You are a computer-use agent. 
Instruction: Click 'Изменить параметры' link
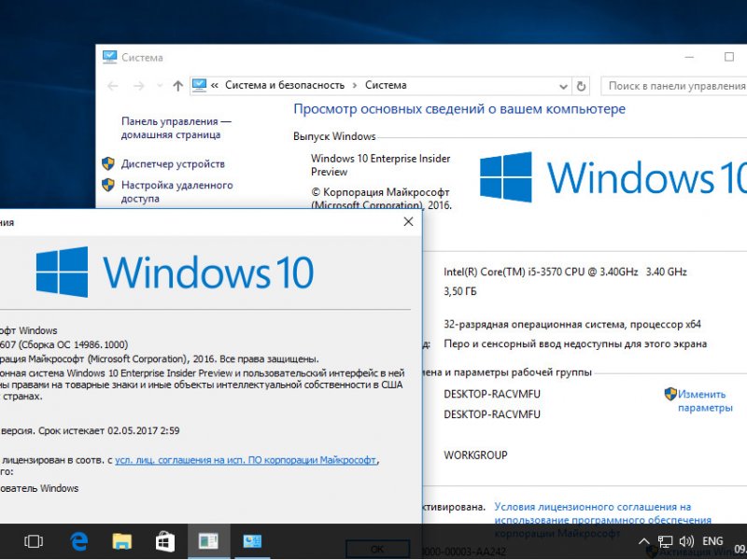(705, 401)
